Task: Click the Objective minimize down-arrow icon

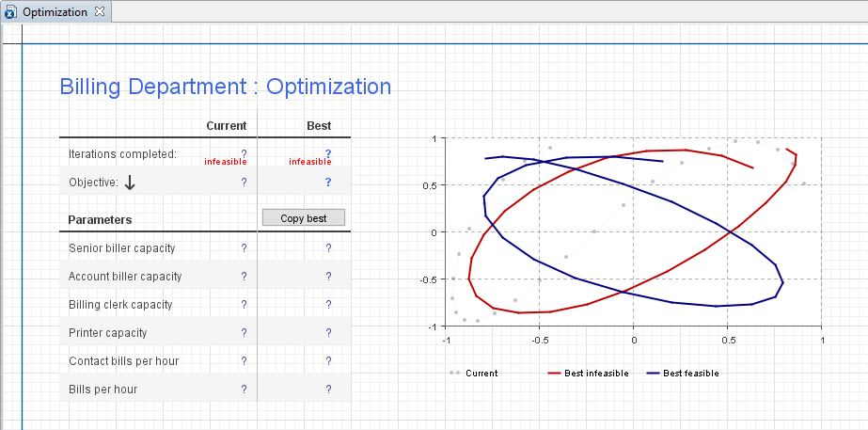Action: [130, 183]
